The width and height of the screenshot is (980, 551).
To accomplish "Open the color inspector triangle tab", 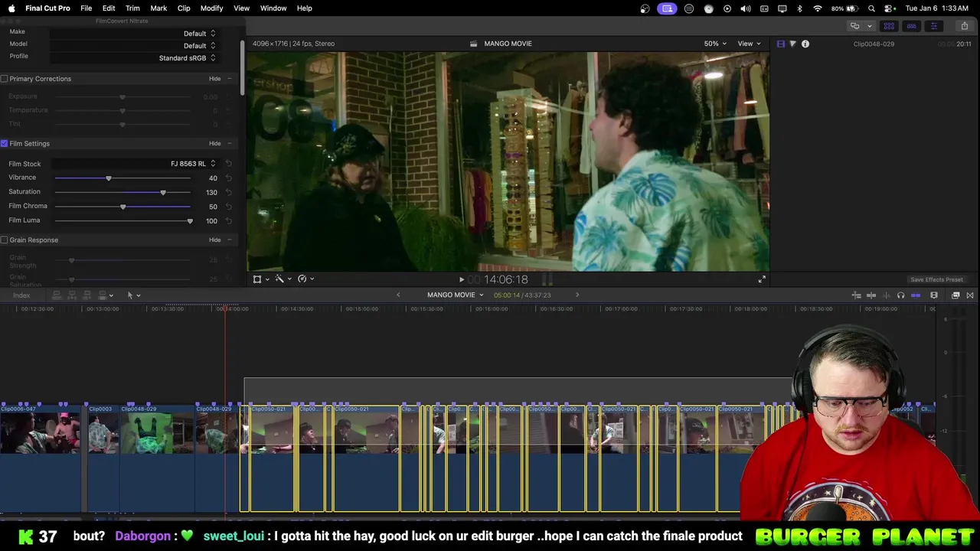I will point(792,44).
